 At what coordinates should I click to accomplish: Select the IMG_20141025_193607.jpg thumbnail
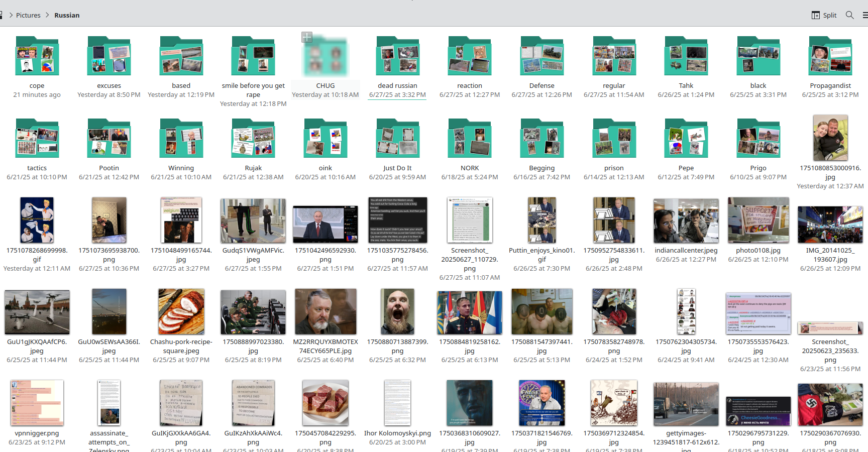pos(830,224)
